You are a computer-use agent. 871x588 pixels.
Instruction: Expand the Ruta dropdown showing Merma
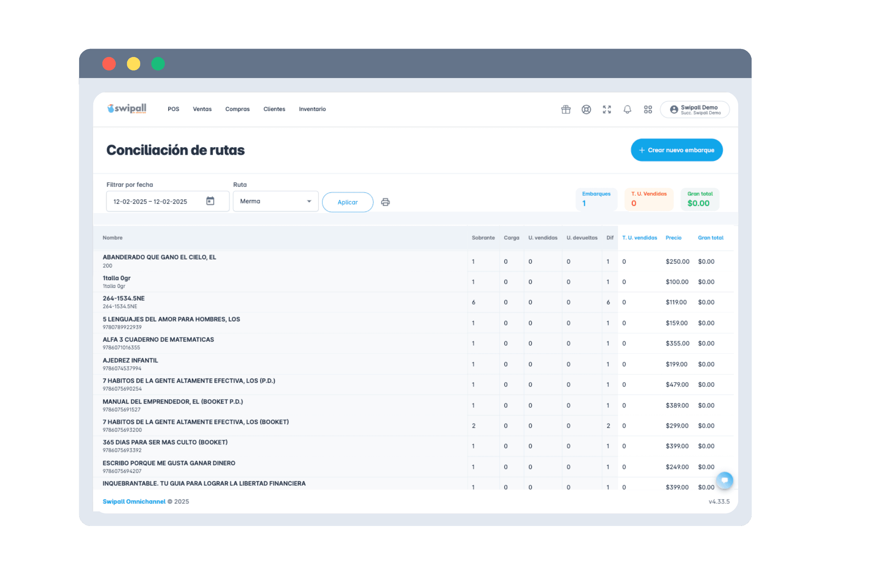275,201
